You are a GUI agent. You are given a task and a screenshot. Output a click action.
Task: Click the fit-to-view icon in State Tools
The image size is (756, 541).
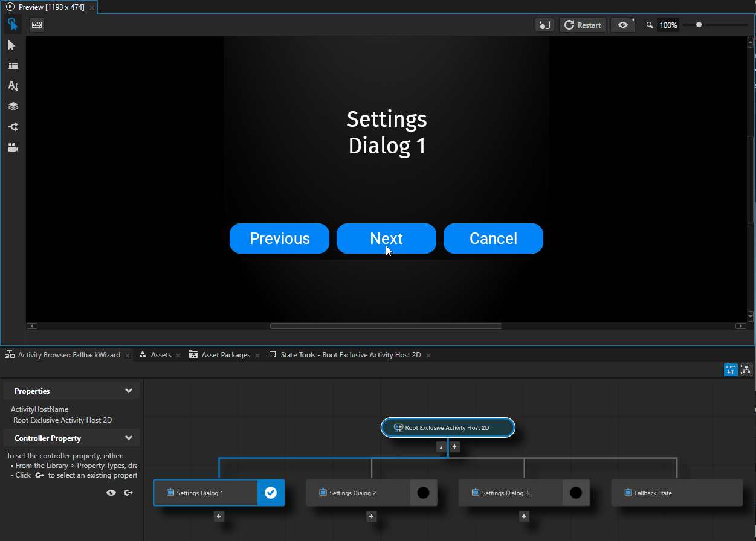click(746, 370)
